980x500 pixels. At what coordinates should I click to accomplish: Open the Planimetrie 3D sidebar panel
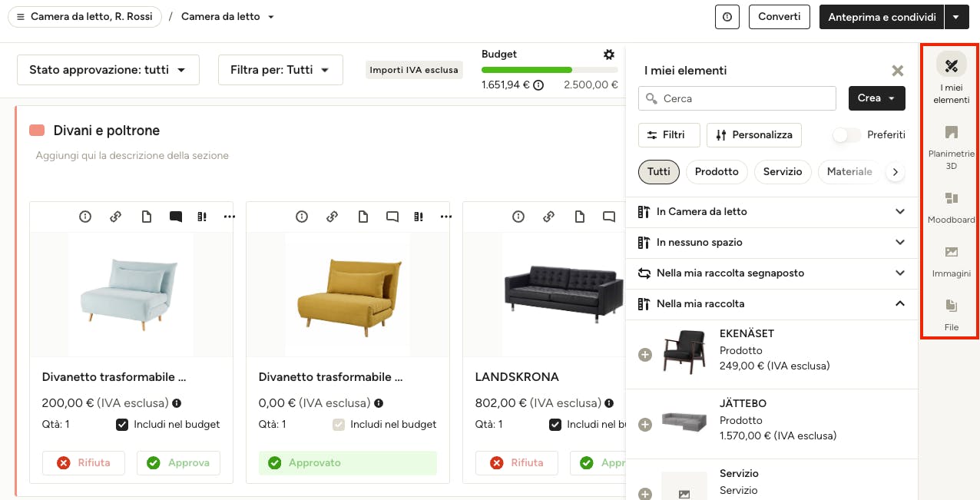[x=951, y=146]
